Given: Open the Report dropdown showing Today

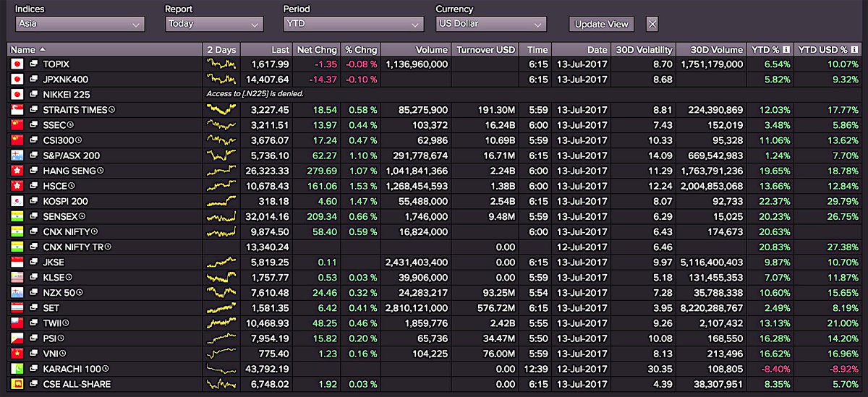Looking at the screenshot, I should [x=214, y=24].
